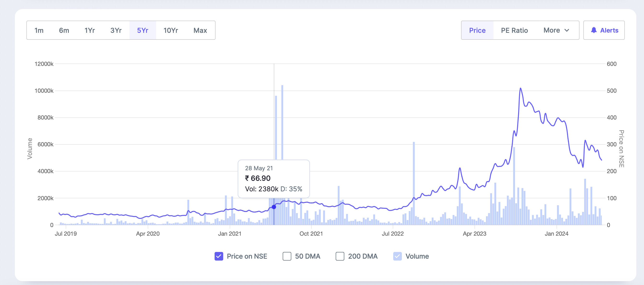Enable the 50 DMA checkbox
This screenshot has width=644, height=285.
(x=287, y=256)
